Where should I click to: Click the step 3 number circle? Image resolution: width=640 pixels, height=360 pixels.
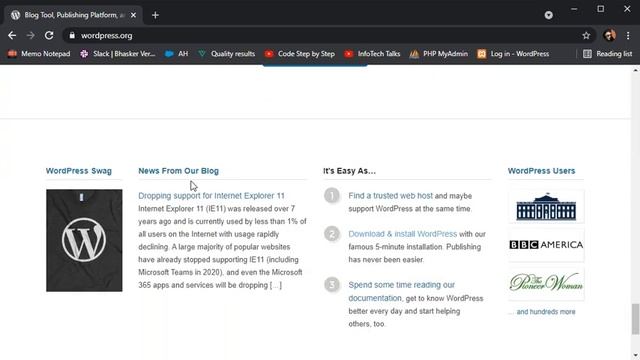[332, 284]
